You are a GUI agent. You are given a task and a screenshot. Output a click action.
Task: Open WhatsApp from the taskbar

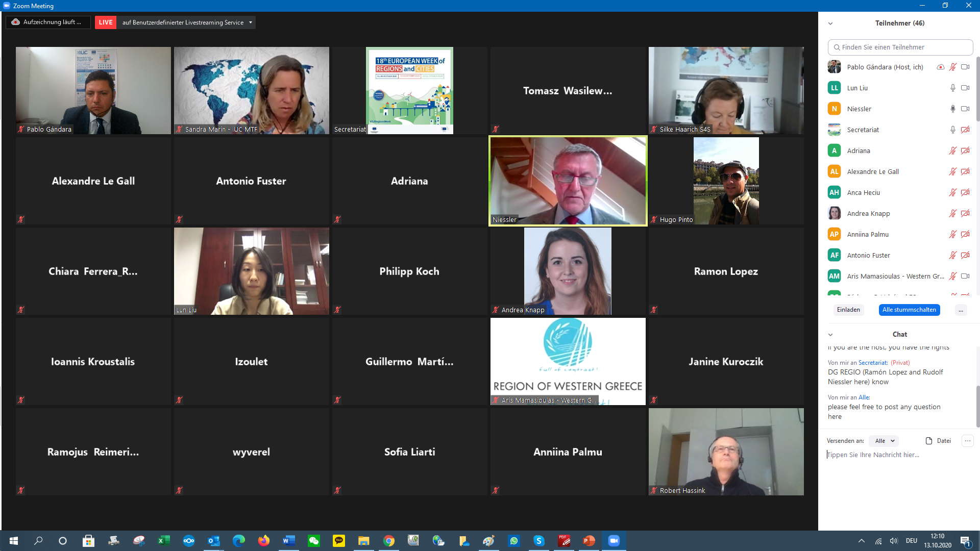tap(513, 541)
